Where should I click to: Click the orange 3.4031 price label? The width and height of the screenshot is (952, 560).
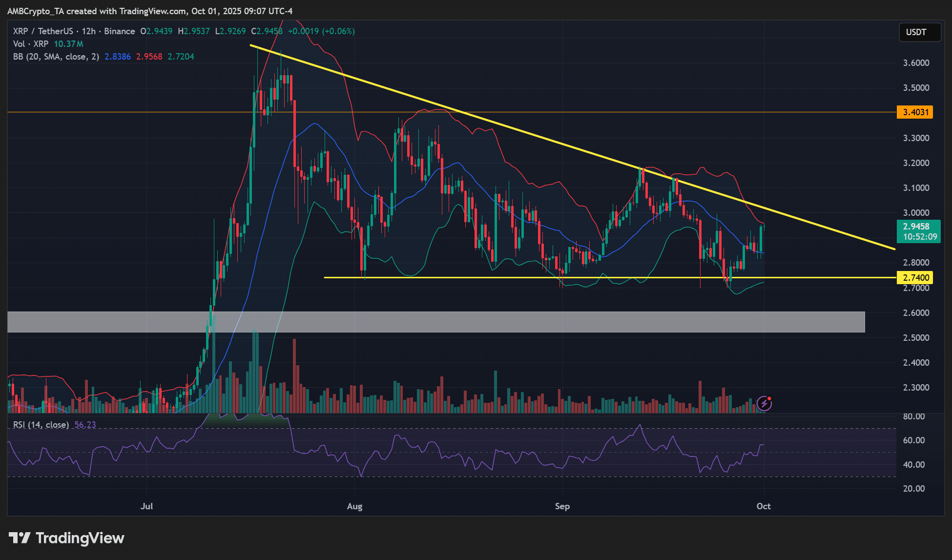(915, 112)
